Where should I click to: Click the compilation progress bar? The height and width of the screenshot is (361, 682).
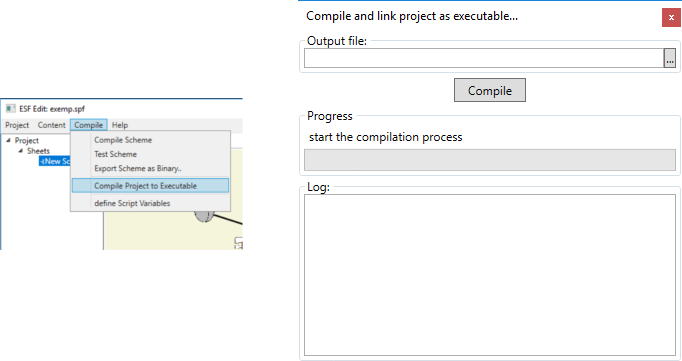coord(490,160)
